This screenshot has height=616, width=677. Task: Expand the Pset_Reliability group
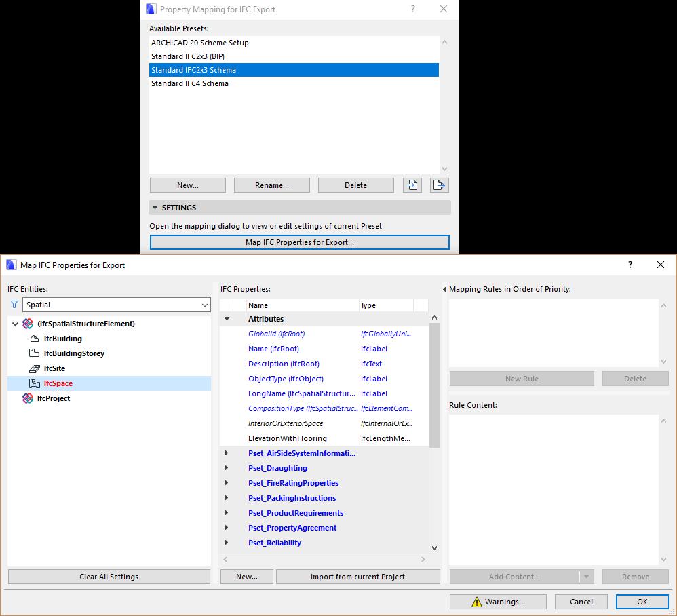pos(227,542)
